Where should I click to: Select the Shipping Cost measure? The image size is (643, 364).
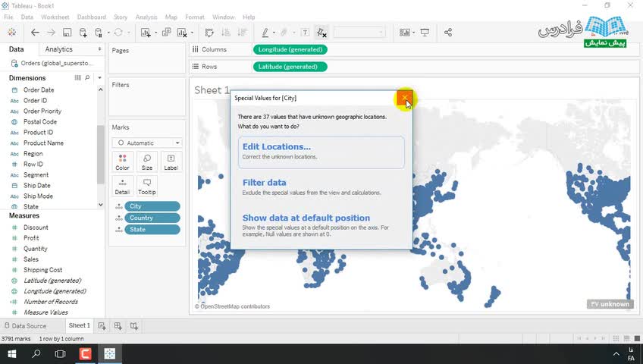(x=42, y=270)
